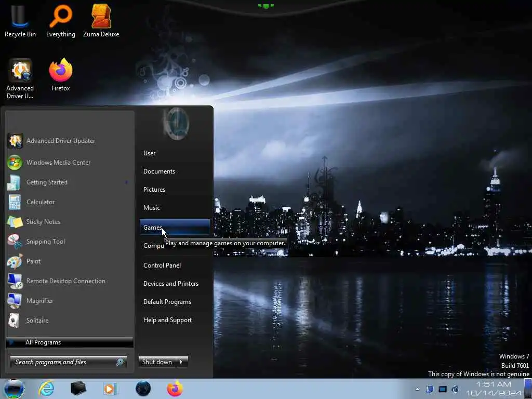The height and width of the screenshot is (399, 532).
Task: Show hidden tray icons arrow
Action: tap(418, 389)
